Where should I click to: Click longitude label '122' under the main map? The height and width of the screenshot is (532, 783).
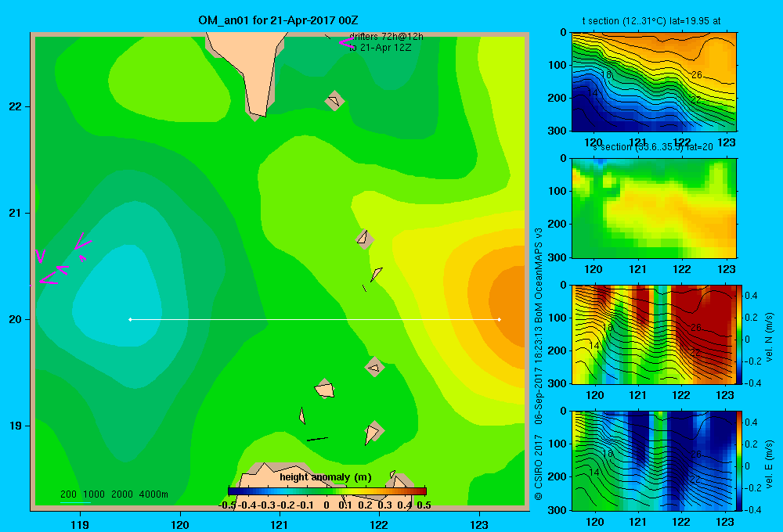[380, 525]
